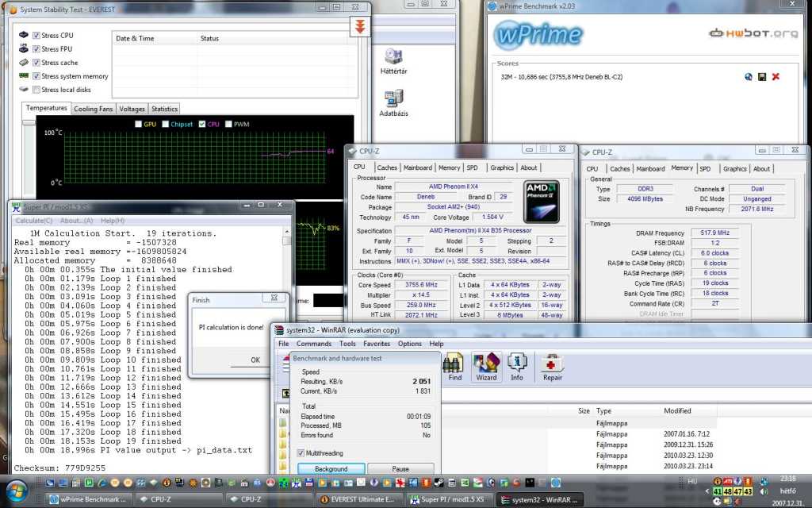Click the EVEREST title bar flame icon
Viewport: 812px width, 508px height.
click(x=13, y=10)
